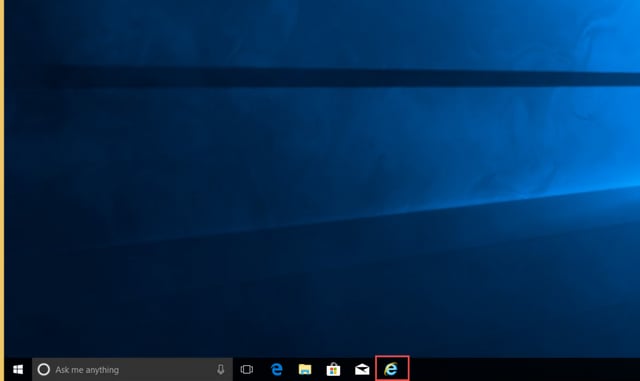Screen dimensions: 640x381
Task: Open the Mail app from the taskbar
Action: pos(362,370)
